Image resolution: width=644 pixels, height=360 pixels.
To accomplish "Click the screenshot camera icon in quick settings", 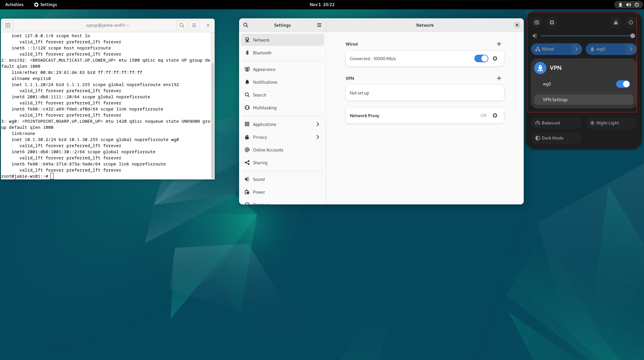I will [x=537, y=22].
